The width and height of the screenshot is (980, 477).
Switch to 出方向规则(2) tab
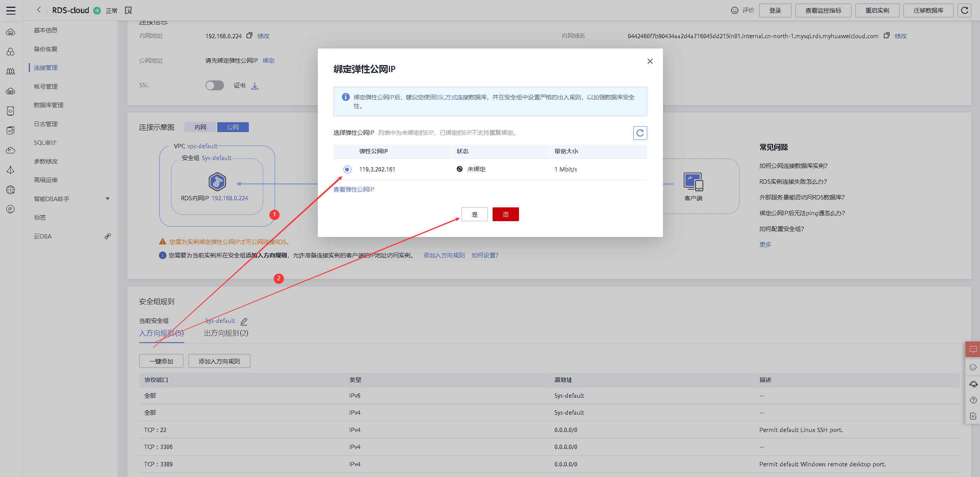click(226, 333)
